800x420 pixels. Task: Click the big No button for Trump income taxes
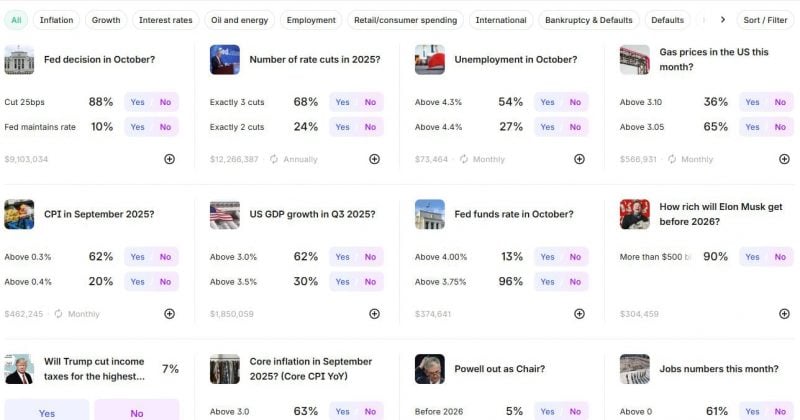click(x=137, y=410)
